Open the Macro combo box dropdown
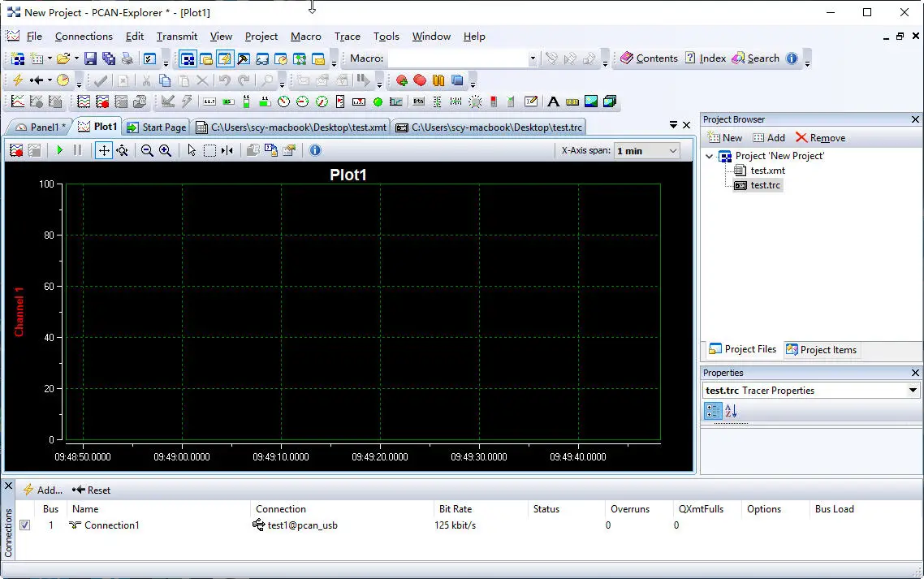The width and height of the screenshot is (924, 579). click(x=533, y=58)
